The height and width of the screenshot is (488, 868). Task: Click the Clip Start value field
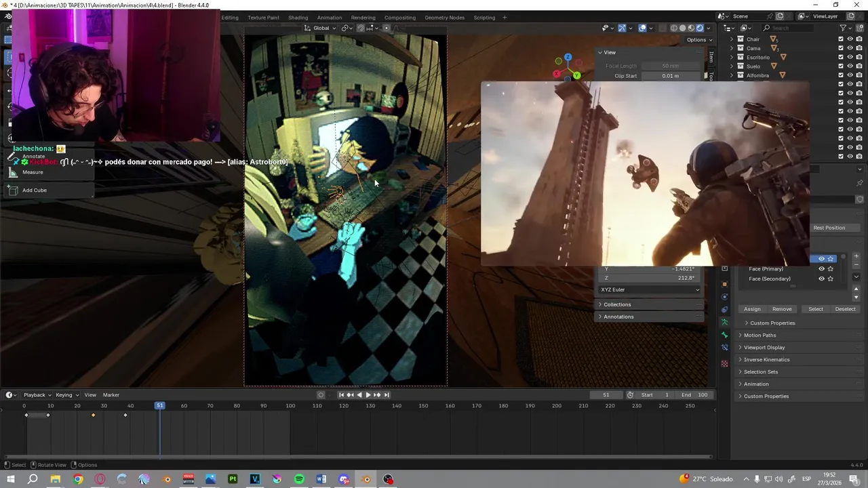pos(670,76)
